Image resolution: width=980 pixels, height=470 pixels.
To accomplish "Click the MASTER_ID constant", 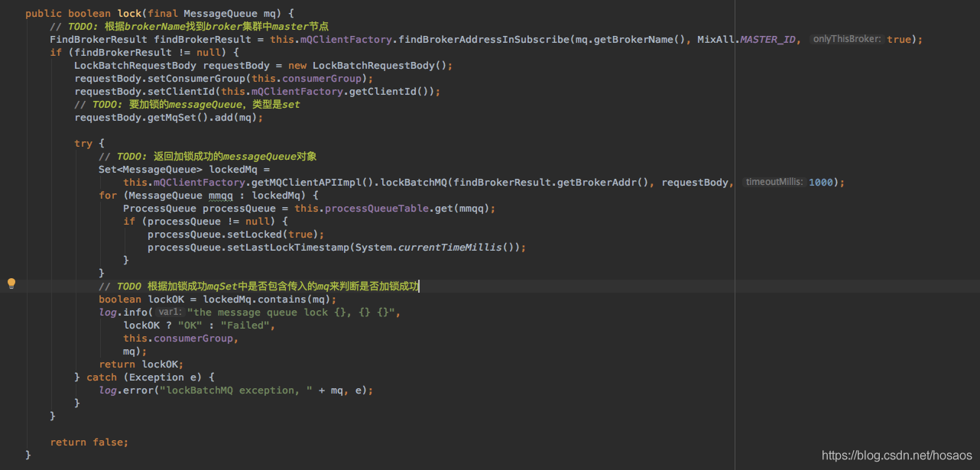I will pyautogui.click(x=767, y=39).
